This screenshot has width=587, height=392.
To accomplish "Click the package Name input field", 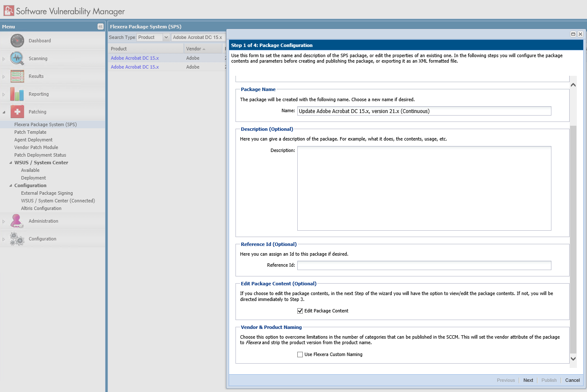I will [424, 111].
